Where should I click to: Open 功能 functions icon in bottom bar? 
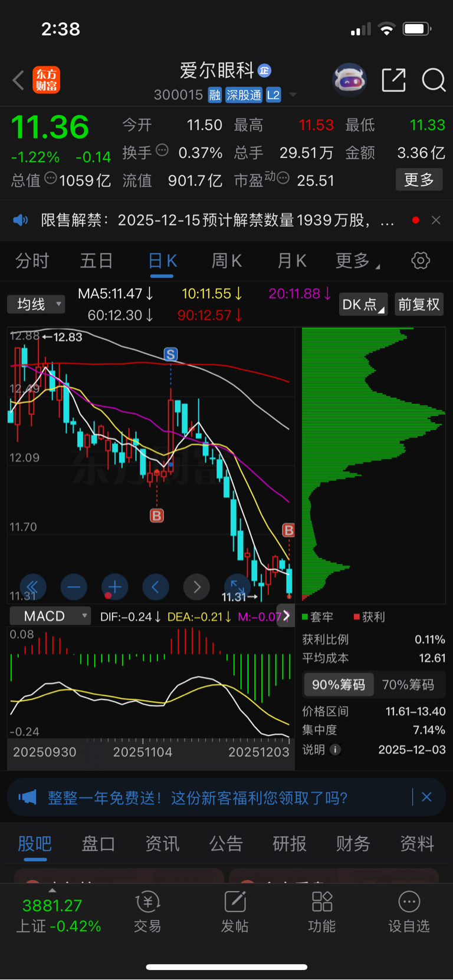322,912
